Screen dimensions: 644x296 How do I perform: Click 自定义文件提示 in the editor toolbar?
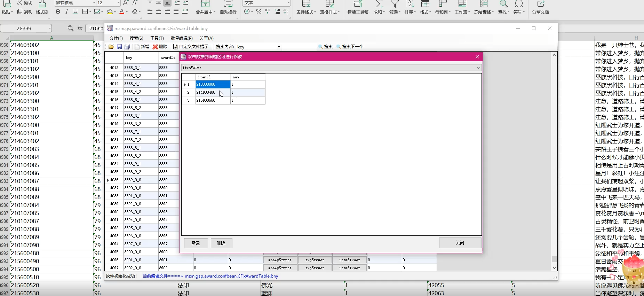[191, 47]
